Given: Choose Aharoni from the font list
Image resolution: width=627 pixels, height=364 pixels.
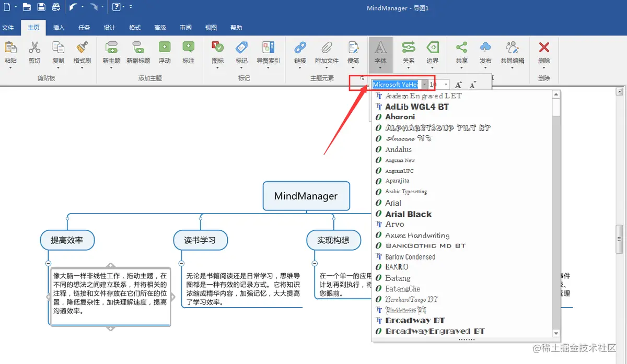Looking at the screenshot, I should (400, 117).
